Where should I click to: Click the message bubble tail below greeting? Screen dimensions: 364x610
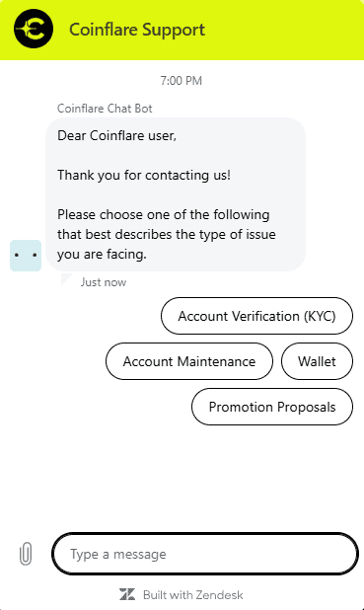point(66,278)
